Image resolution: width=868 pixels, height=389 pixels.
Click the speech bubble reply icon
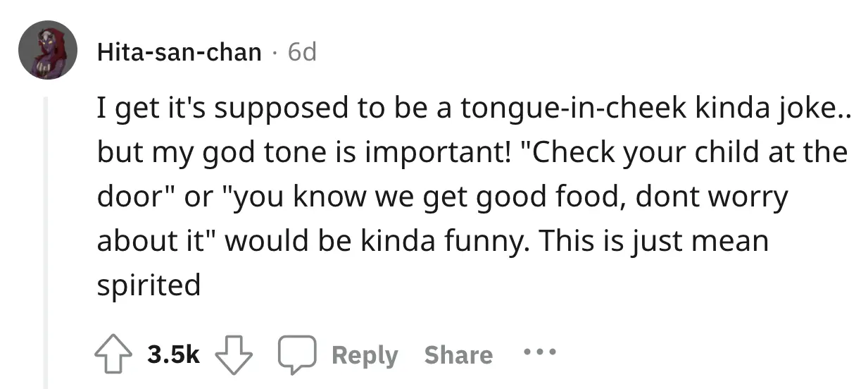[x=295, y=355]
